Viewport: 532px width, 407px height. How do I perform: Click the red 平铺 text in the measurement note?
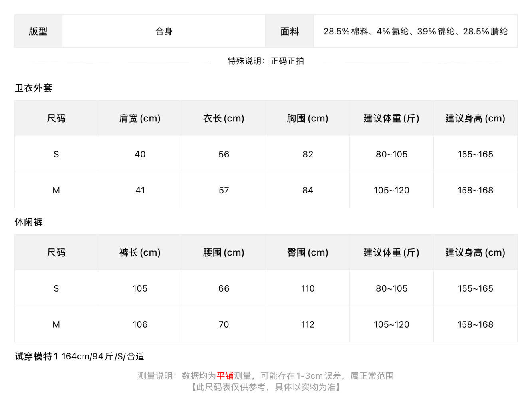225,376
